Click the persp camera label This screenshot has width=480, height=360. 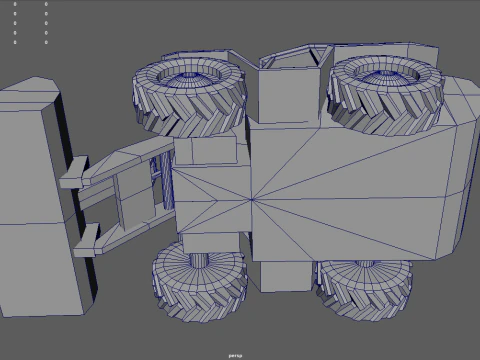tap(235, 356)
